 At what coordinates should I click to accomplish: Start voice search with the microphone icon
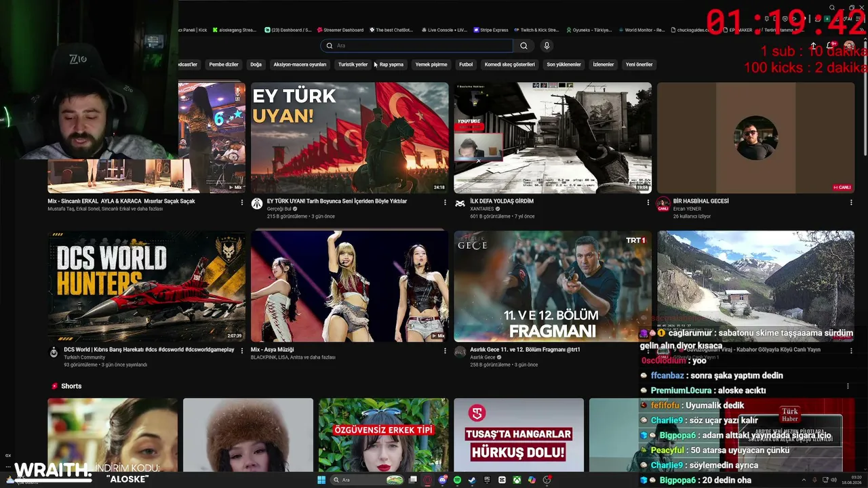pyautogui.click(x=547, y=45)
